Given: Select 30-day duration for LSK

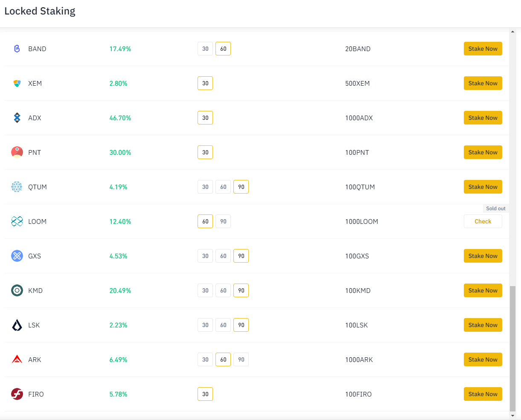Looking at the screenshot, I should (x=205, y=325).
